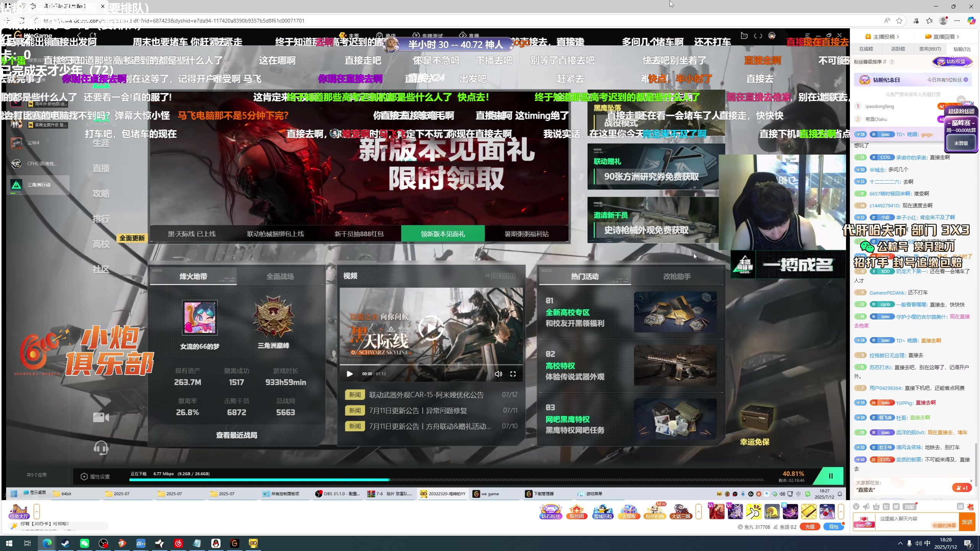The width and height of the screenshot is (980, 551).
Task: Select banner tab 联动枪械捆绑包上线
Action: point(276,234)
